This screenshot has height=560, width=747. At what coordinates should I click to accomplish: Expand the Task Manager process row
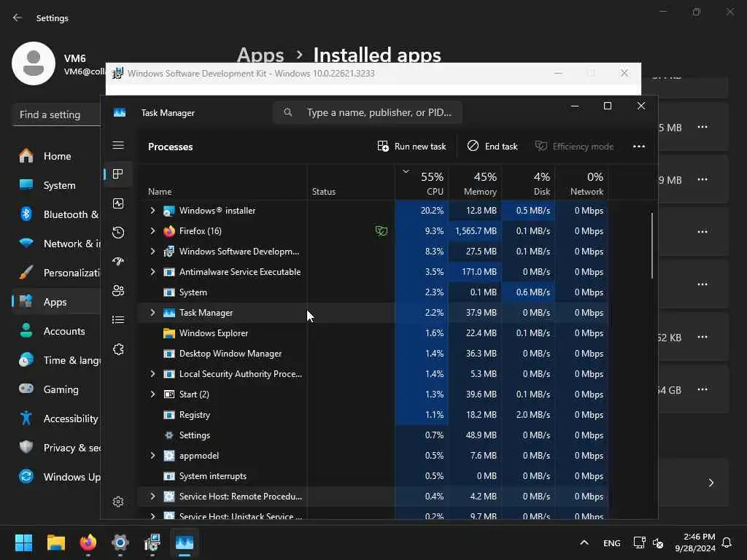coord(152,312)
